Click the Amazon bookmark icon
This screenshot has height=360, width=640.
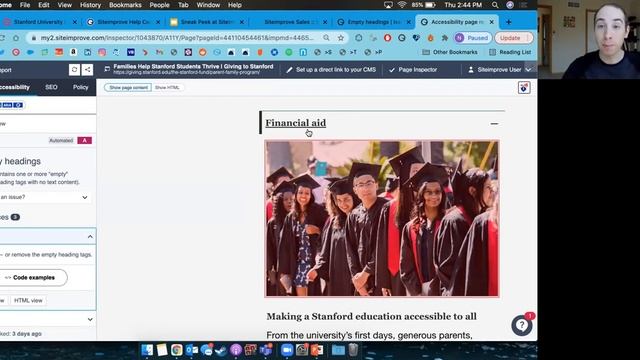click(x=73, y=52)
